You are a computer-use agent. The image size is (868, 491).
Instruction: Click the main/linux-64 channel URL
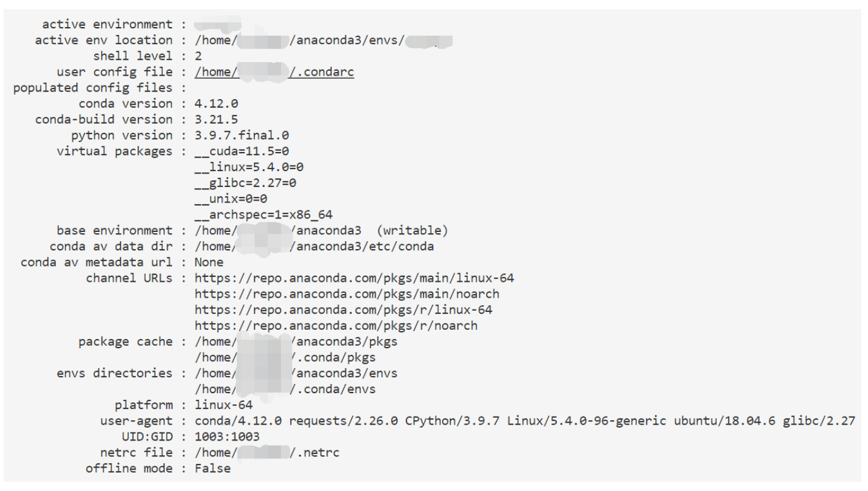354,278
